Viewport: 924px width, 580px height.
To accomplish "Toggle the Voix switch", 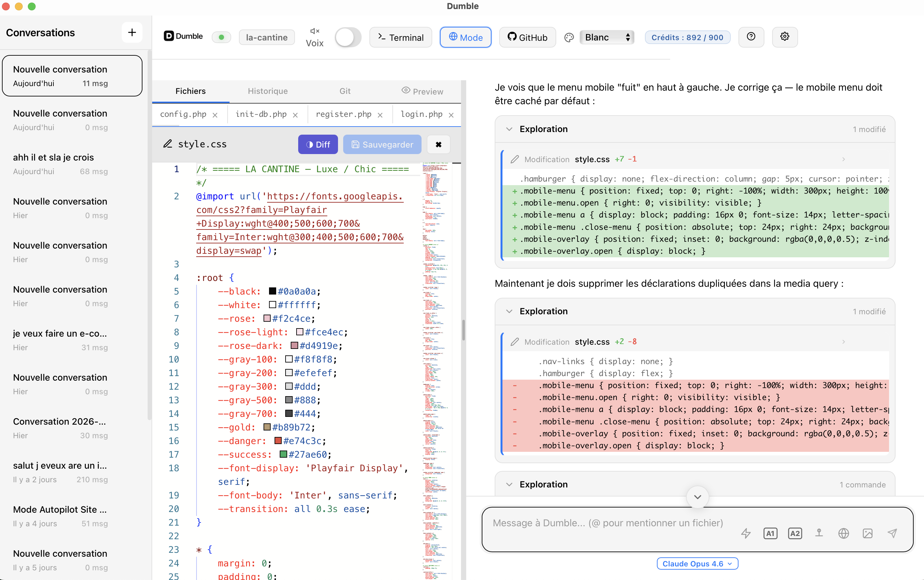I will click(347, 37).
